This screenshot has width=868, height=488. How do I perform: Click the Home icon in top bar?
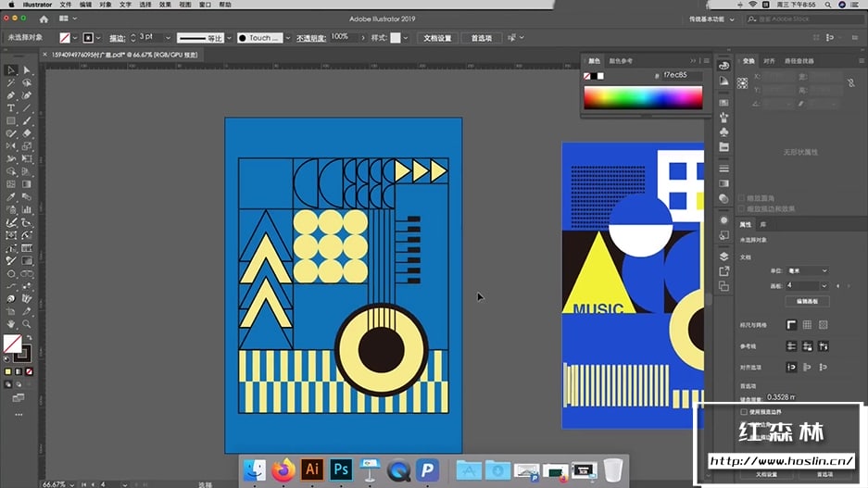(x=43, y=19)
